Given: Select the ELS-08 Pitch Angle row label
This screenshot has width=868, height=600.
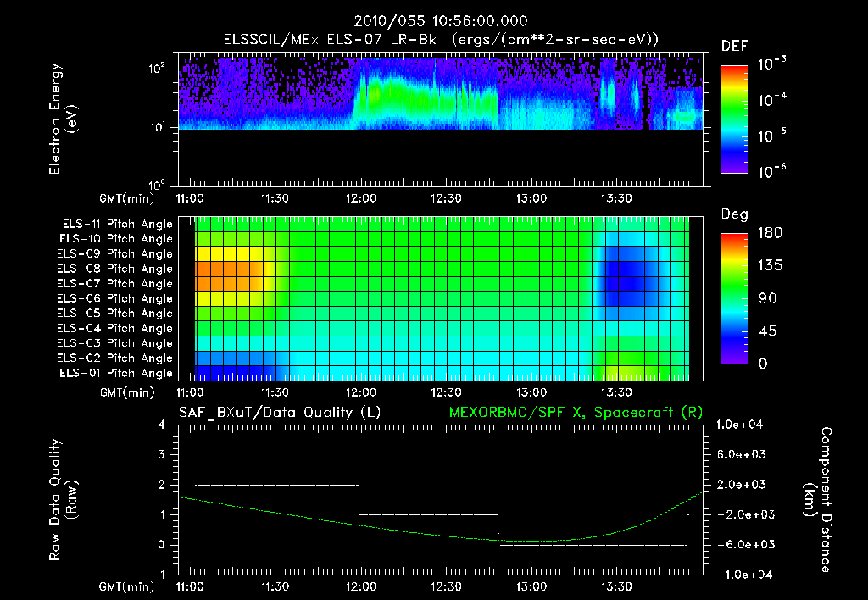Looking at the screenshot, I should 114,269.
